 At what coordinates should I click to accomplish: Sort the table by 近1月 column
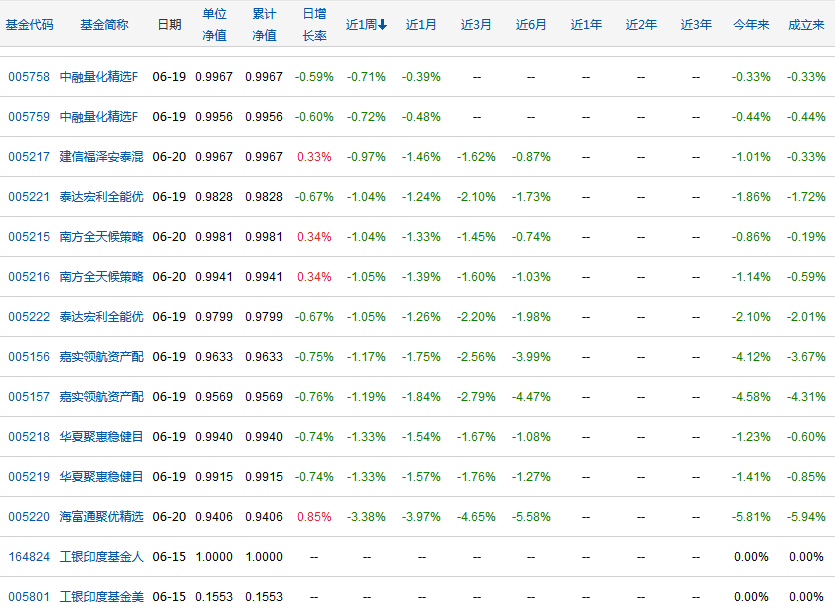[421, 25]
